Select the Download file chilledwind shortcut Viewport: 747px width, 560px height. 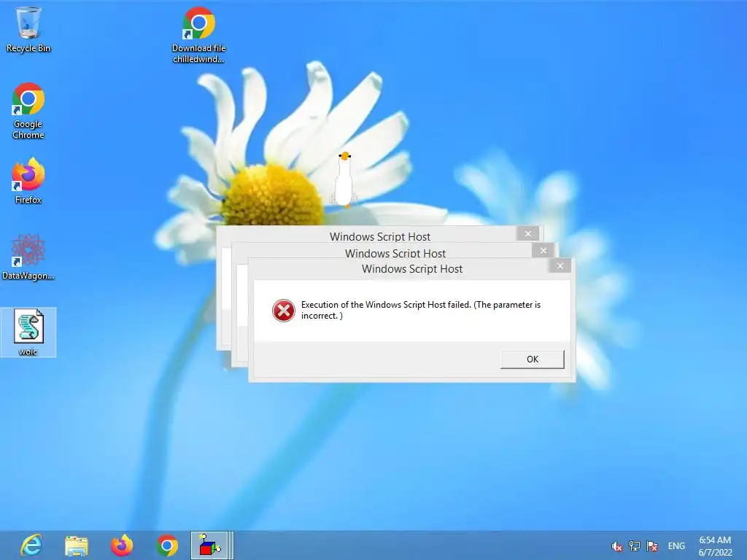point(198,34)
